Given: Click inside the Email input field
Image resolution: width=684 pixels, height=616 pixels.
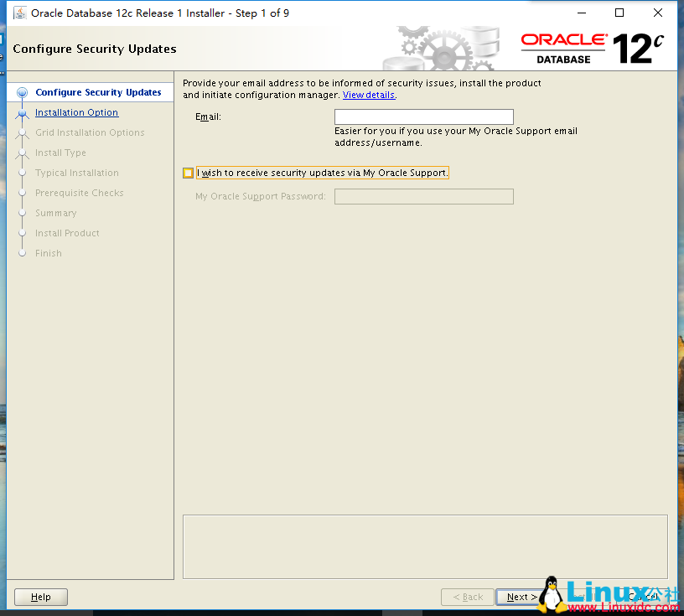Looking at the screenshot, I should coord(423,116).
